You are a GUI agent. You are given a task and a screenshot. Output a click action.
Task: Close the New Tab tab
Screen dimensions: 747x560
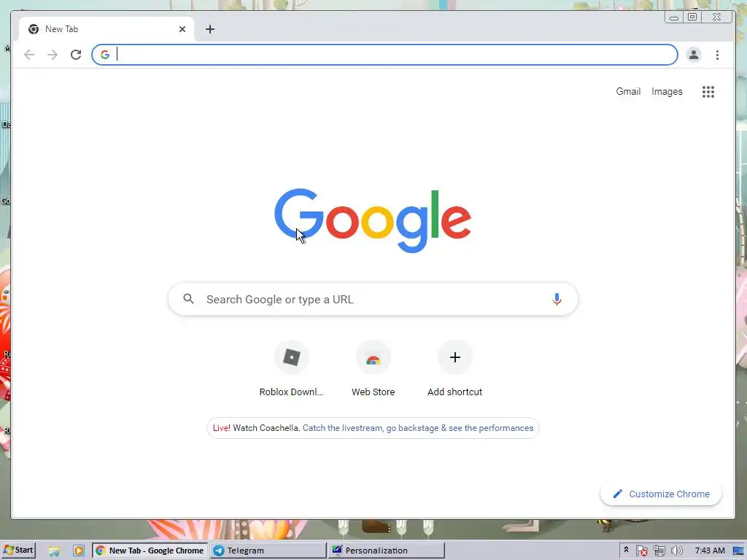click(x=182, y=29)
